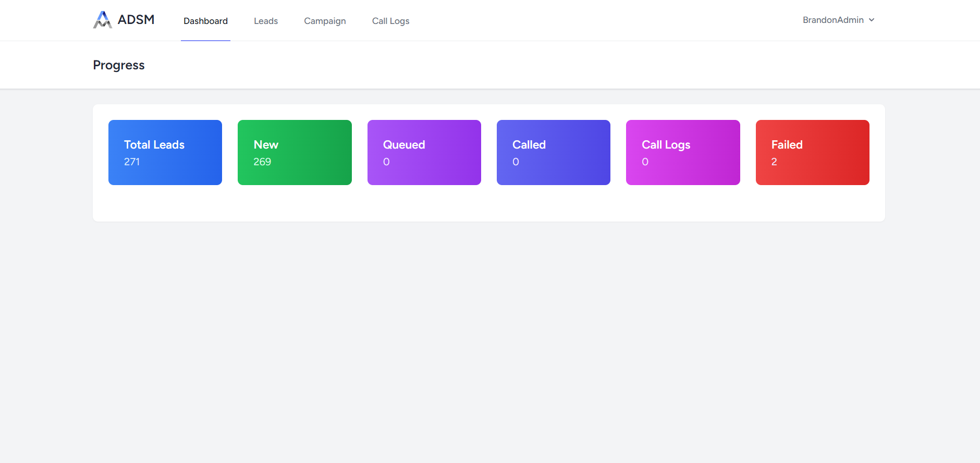
Task: Open the Dashboard tab
Action: click(x=205, y=21)
